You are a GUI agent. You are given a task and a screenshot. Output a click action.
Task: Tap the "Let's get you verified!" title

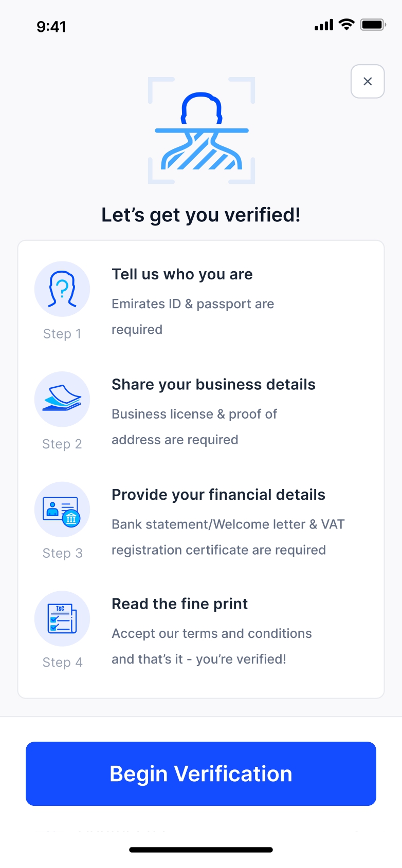pos(201,215)
